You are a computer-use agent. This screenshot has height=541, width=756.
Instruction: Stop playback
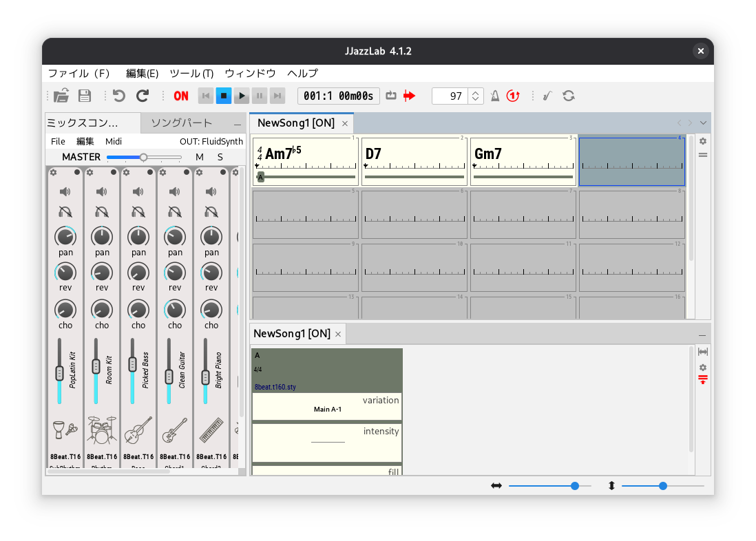224,96
